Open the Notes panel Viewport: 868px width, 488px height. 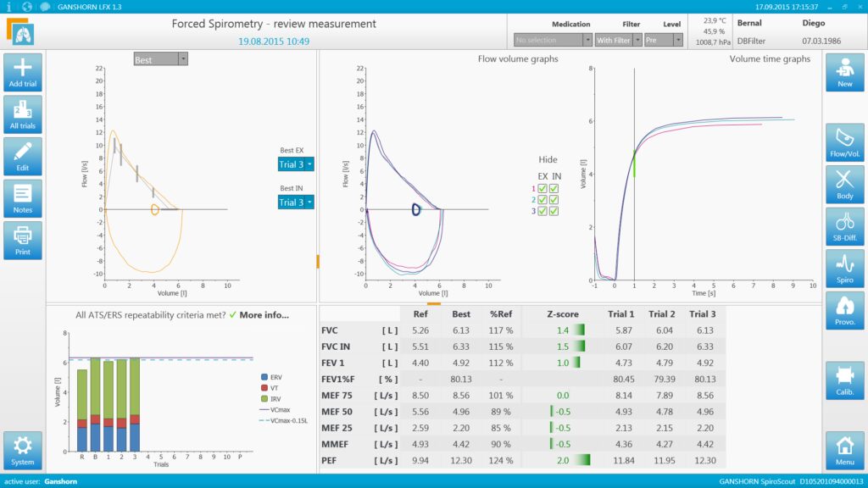tap(23, 198)
